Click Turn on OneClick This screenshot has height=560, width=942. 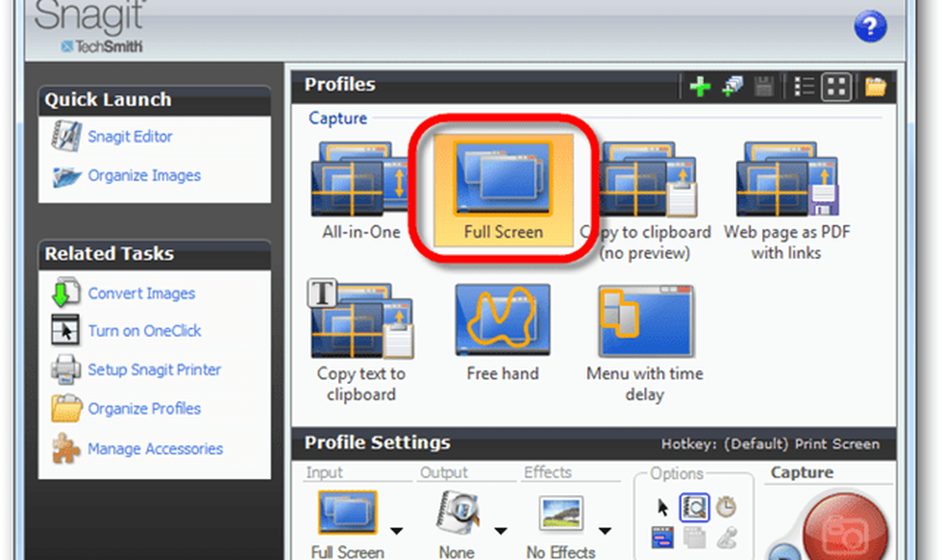point(144,330)
